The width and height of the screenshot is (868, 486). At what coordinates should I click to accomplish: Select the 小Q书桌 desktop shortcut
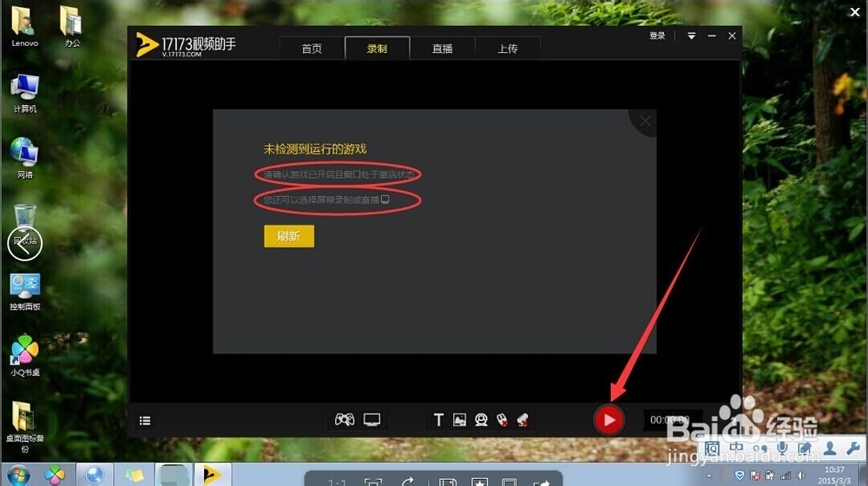[25, 356]
